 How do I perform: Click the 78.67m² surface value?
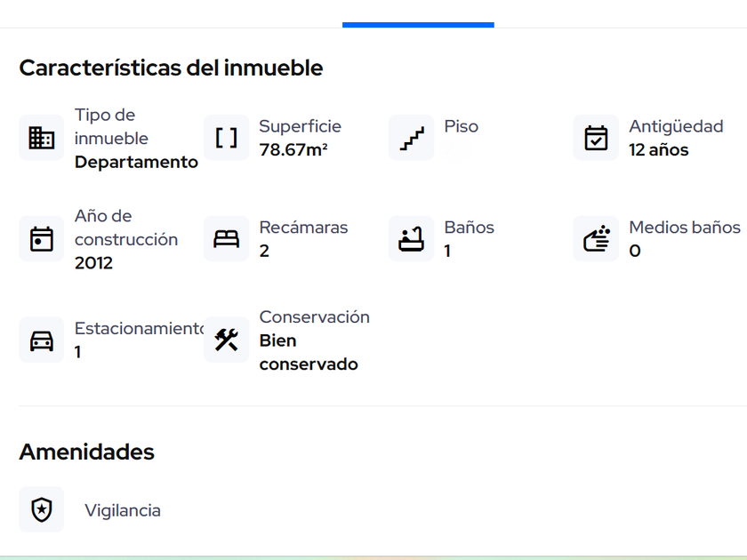[293, 150]
